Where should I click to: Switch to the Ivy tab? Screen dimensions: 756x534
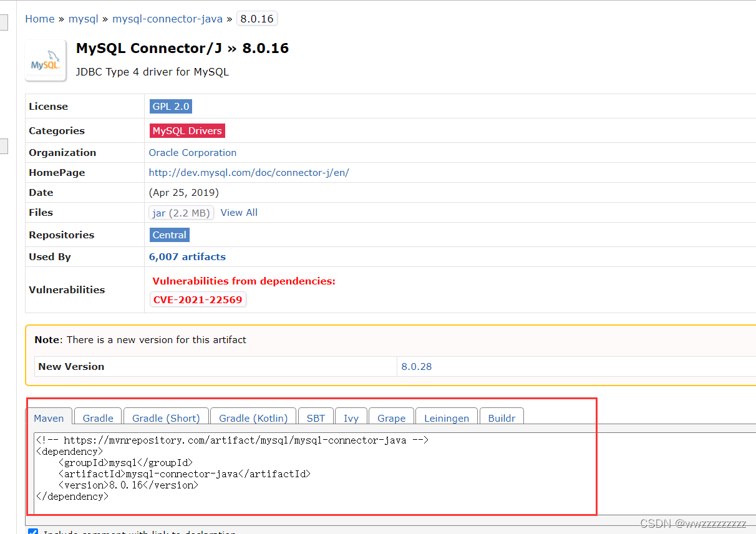coord(351,418)
